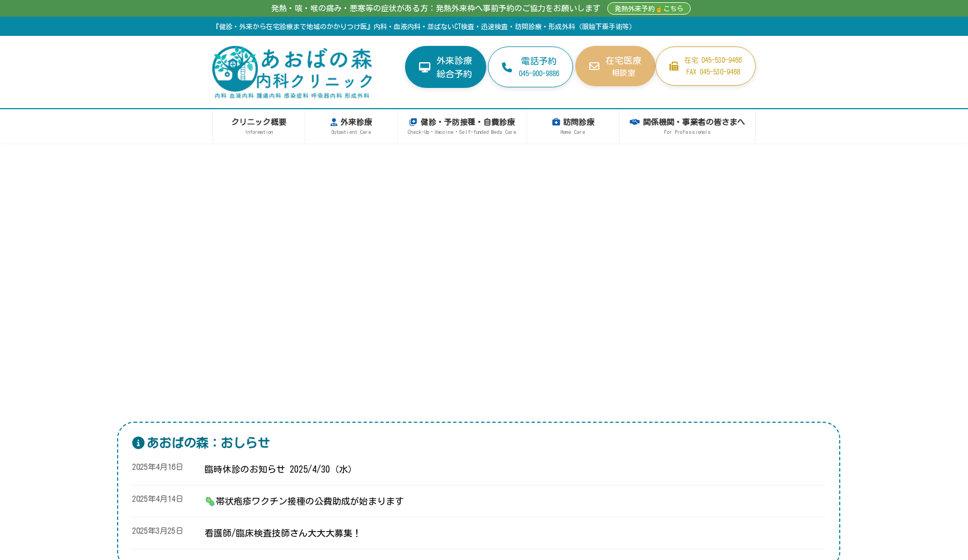968x560 pixels.
Task: Open the 在宅医療 相談室 button
Action: pyautogui.click(x=615, y=66)
